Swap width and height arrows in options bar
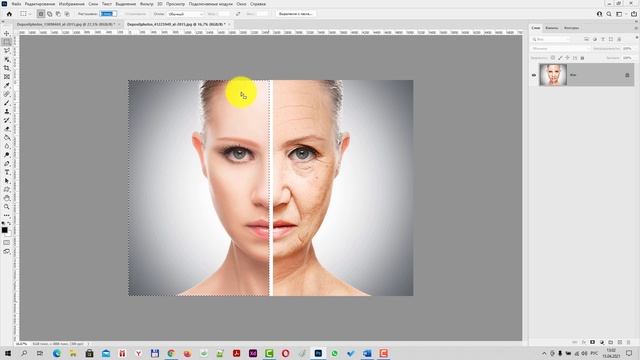640x360 pixels. [x=238, y=14]
